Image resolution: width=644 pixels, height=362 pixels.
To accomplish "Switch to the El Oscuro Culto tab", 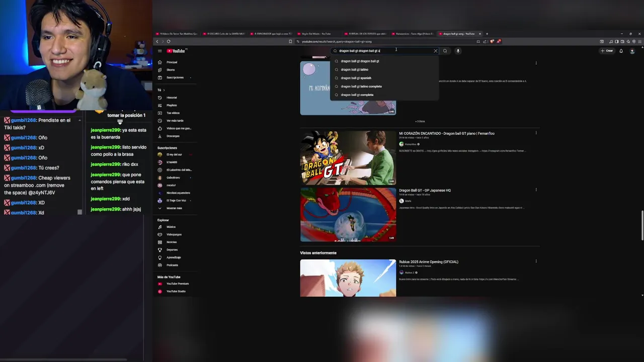I will pyautogui.click(x=225, y=34).
